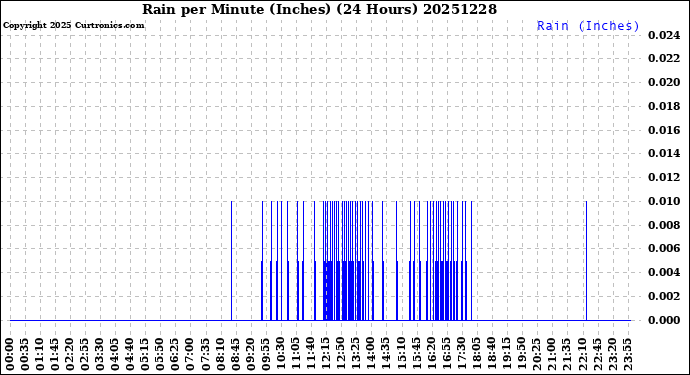Image resolution: width=690 pixels, height=375 pixels.
Task: Click the 0.022 y-axis label
Action: tap(664, 59)
